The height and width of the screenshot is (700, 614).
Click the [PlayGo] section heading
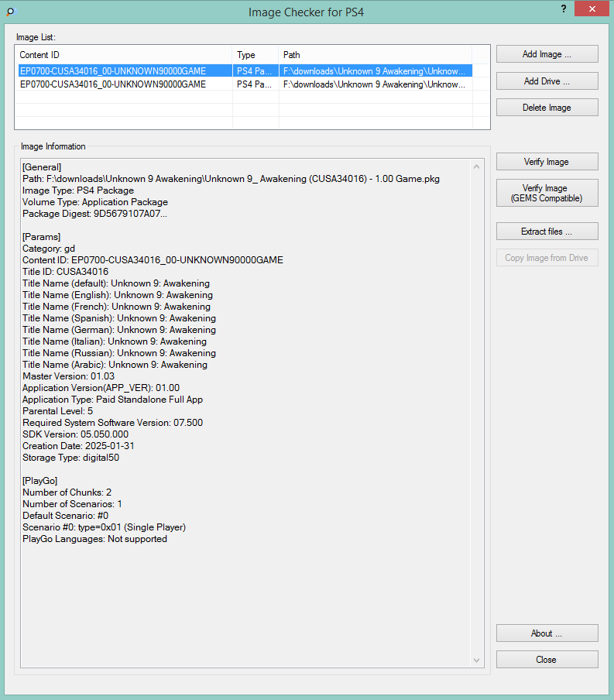pos(40,481)
